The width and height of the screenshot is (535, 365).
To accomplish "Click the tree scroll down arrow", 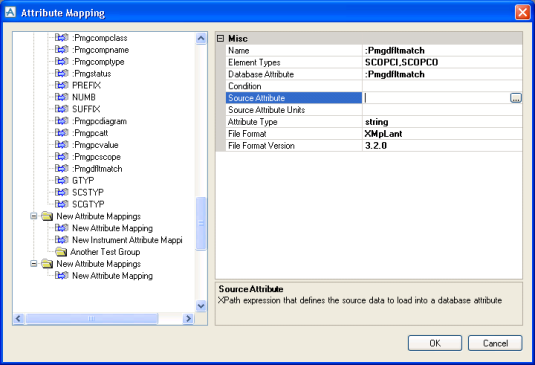I will click(201, 306).
